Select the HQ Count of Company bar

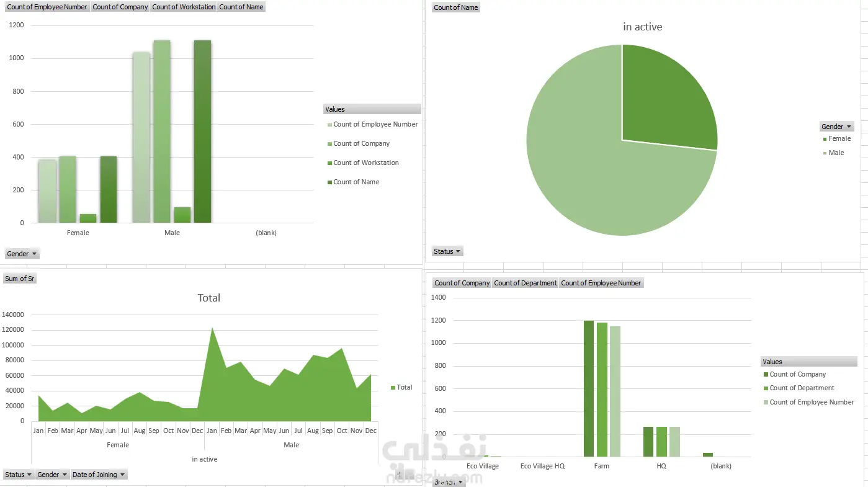(x=648, y=442)
